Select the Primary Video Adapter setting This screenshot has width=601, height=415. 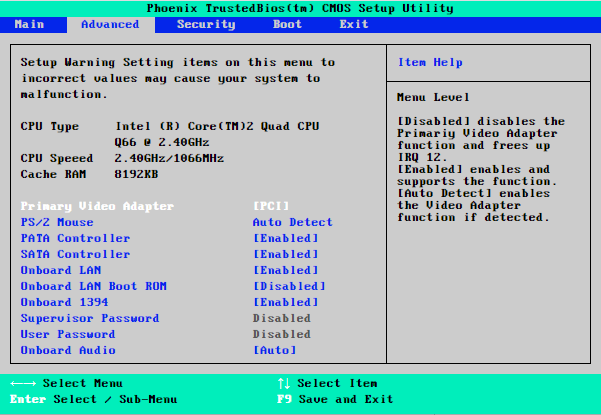point(97,206)
